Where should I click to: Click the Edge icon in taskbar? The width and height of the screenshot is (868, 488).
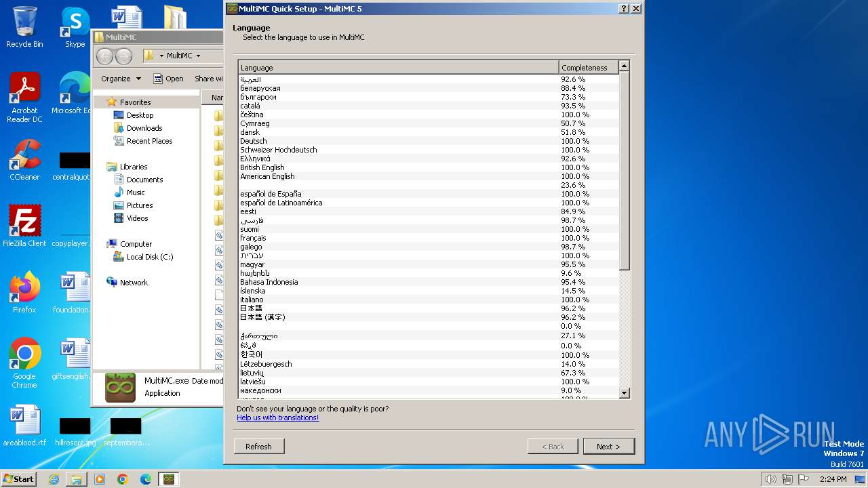pyautogui.click(x=146, y=479)
